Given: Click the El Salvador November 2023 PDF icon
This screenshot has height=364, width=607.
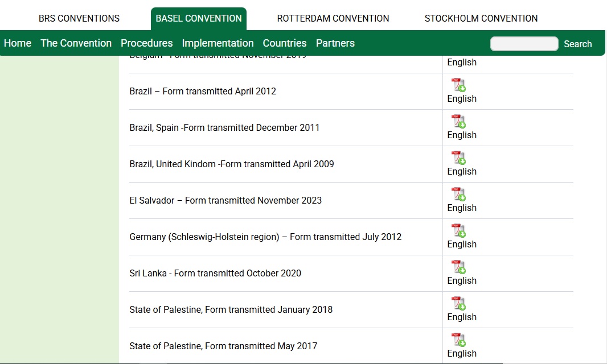Looking at the screenshot, I should coord(458,195).
